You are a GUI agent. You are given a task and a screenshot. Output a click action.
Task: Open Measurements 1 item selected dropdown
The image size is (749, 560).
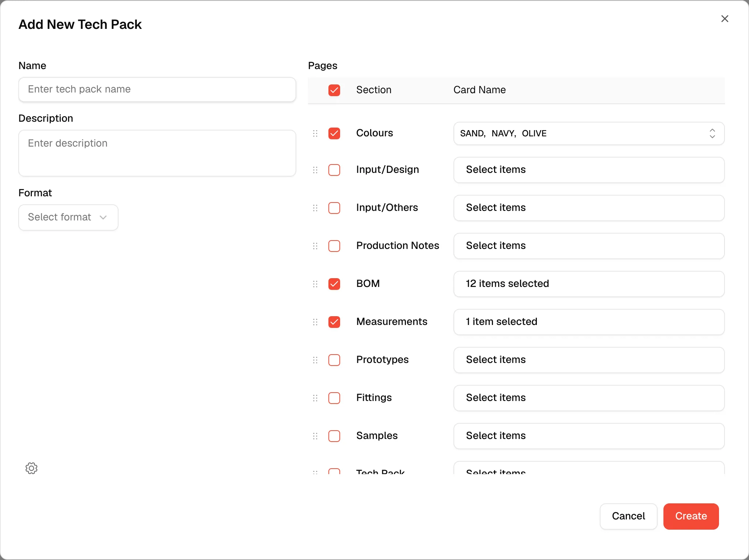pyautogui.click(x=589, y=322)
